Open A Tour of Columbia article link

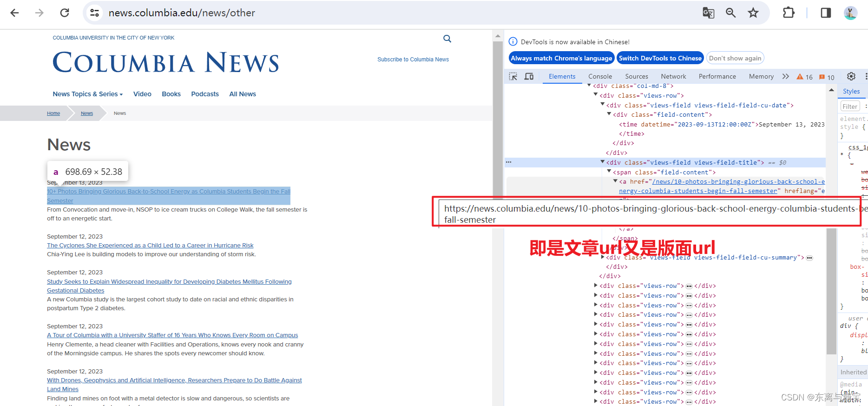coord(172,335)
